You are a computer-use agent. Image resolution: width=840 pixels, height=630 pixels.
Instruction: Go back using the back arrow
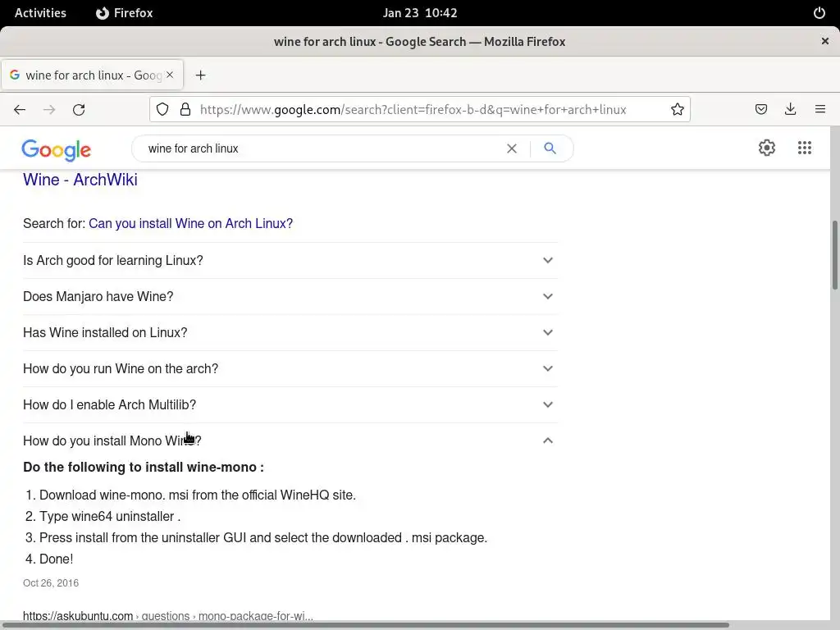coord(20,109)
